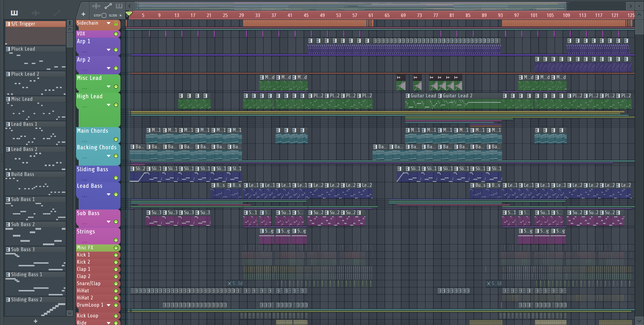Image resolution: width=644 pixels, height=325 pixels.
Task: Click the Misc Lead pattern icon in the picker
Action: (x=8, y=99)
